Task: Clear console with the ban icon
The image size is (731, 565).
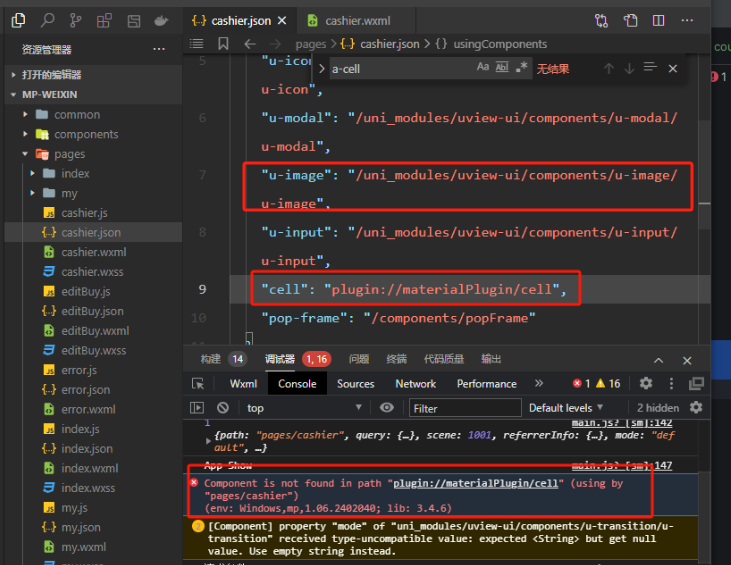Action: [223, 408]
